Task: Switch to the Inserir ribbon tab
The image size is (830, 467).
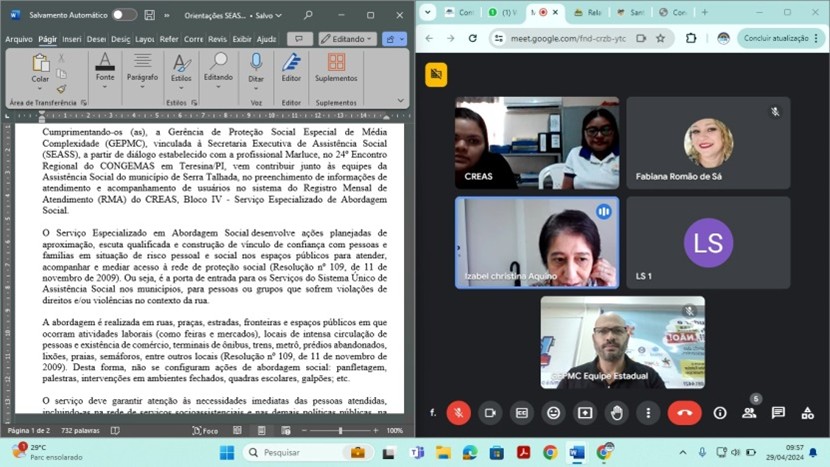Action: [x=72, y=39]
